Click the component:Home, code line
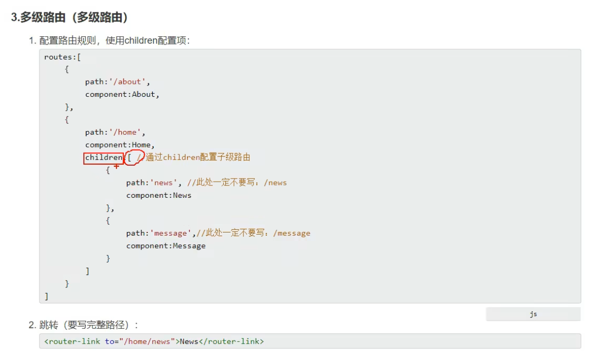595x364 pixels. click(120, 144)
